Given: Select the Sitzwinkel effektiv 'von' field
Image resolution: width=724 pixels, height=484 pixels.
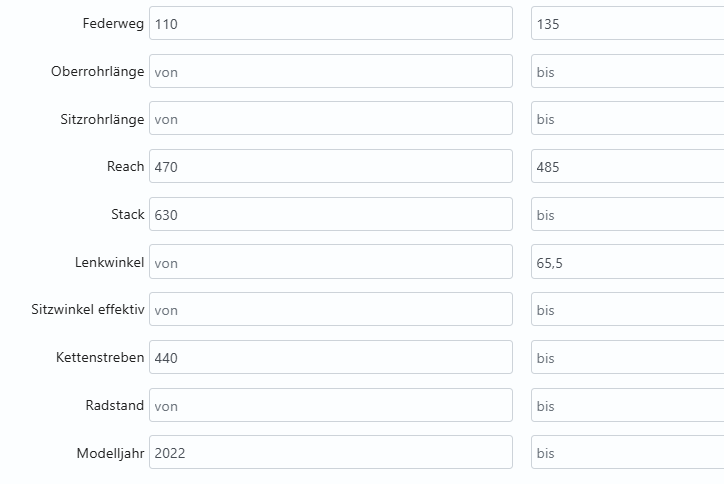Looking at the screenshot, I should pos(330,310).
